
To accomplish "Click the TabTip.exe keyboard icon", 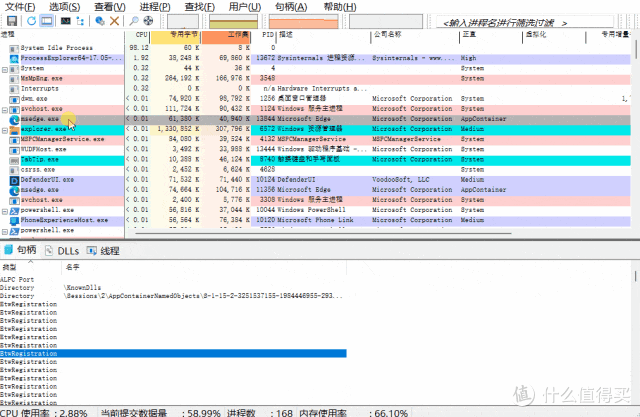I will 14,160.
